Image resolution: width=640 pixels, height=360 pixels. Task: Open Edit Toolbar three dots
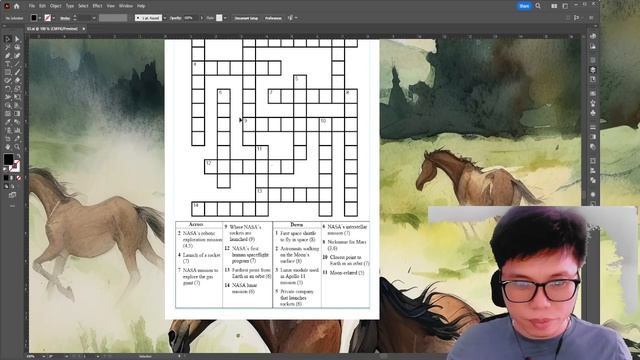point(12,206)
